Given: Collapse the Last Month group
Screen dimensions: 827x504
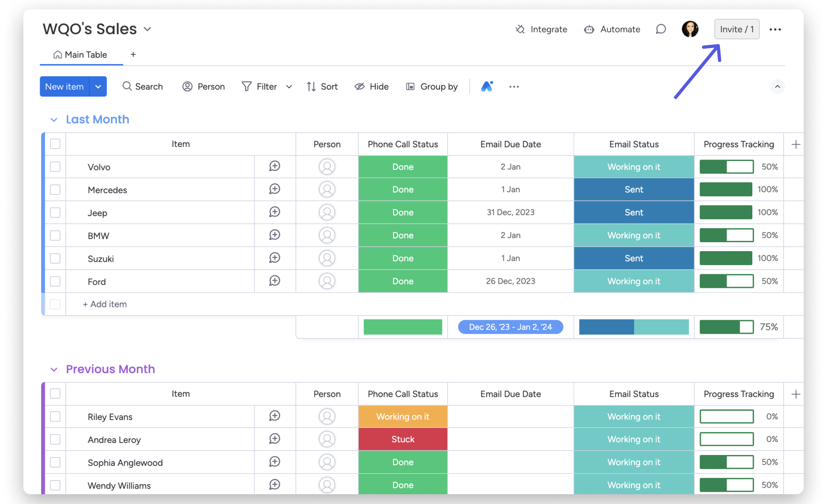Looking at the screenshot, I should point(54,120).
